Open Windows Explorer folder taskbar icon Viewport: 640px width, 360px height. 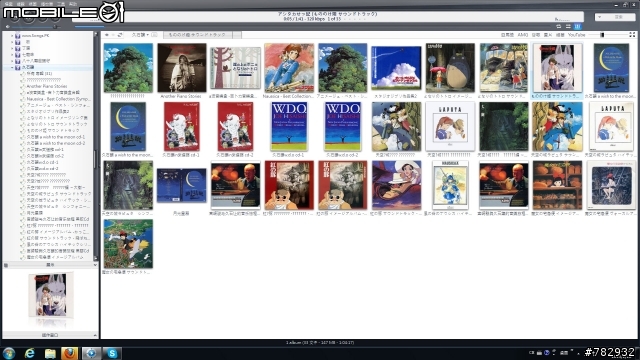(50, 353)
